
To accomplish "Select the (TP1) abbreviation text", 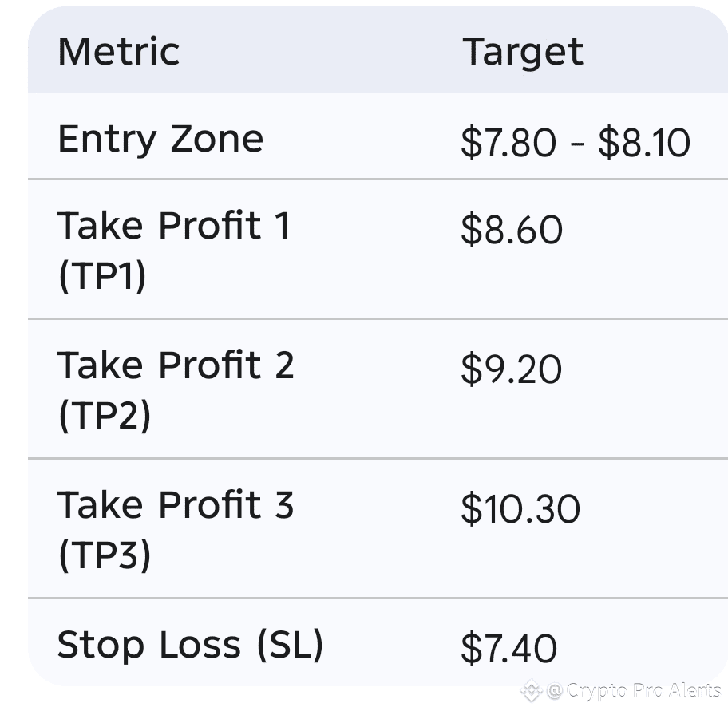I will (x=102, y=276).
